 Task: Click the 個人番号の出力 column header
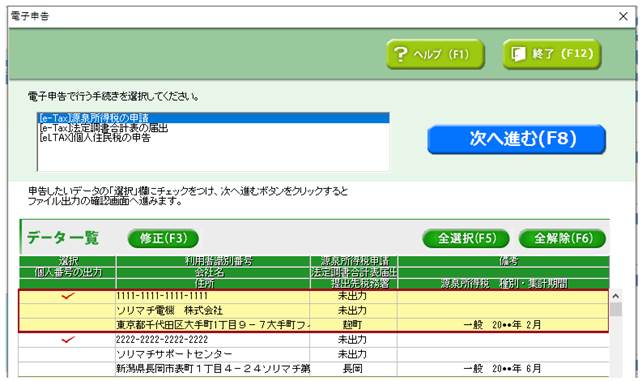[x=68, y=272]
